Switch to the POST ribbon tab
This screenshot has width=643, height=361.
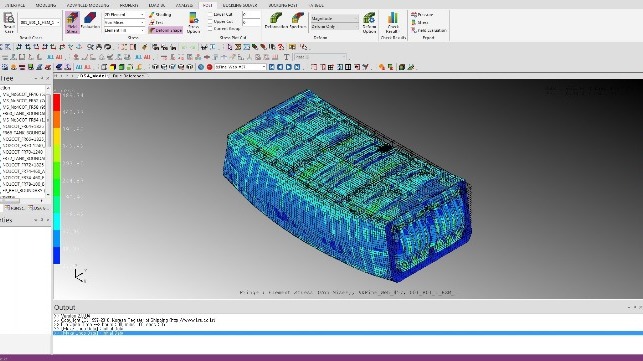[x=208, y=5]
